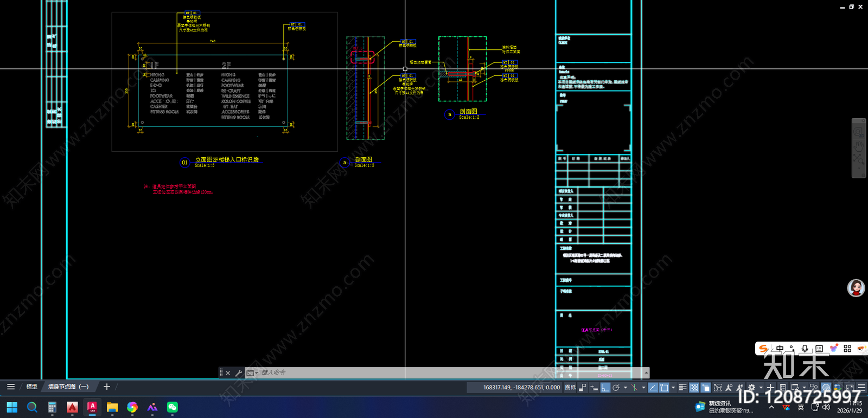868x418 pixels.
Task: Click the workspace switching gear icon
Action: tap(752, 387)
